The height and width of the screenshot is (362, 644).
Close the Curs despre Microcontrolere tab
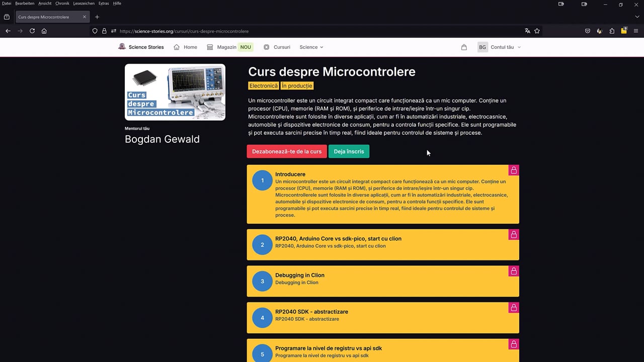85,17
